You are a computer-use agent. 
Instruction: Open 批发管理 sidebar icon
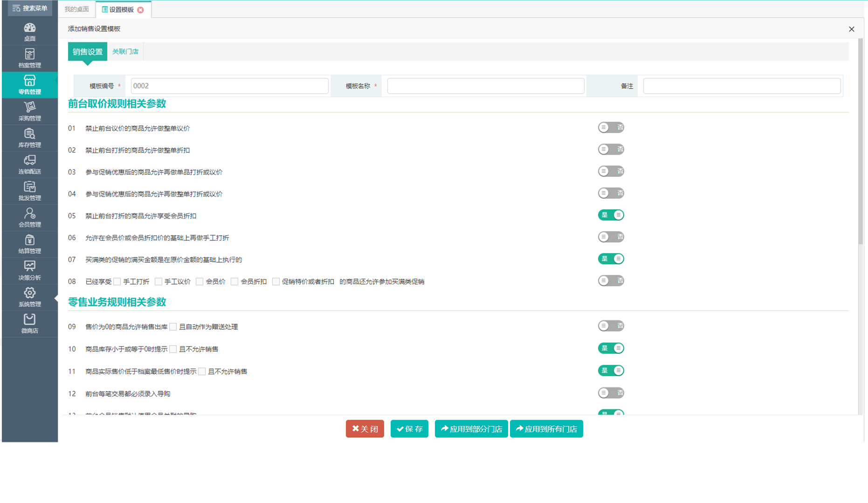(x=29, y=191)
